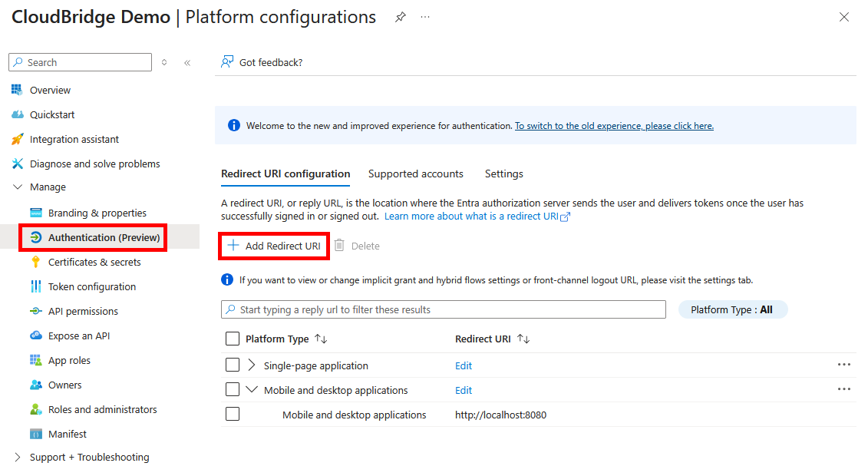Screen dimensions: 868x476
Task: Click the Manifest icon
Action: pyautogui.click(x=36, y=434)
